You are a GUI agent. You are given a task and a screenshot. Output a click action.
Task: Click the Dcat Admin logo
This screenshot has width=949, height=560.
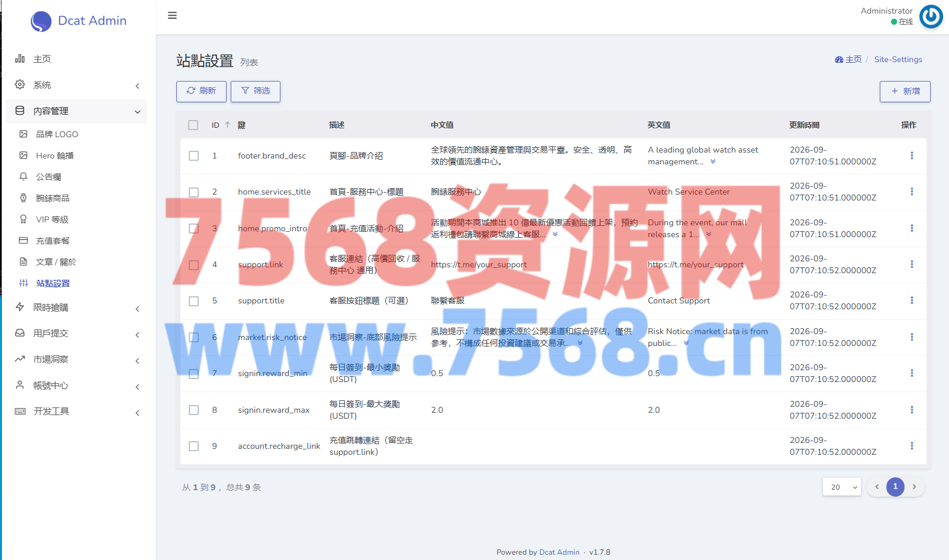[79, 21]
